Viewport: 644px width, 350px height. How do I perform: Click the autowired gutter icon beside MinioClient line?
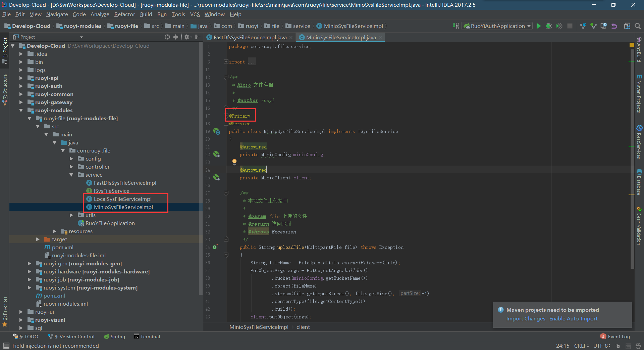pos(217,178)
